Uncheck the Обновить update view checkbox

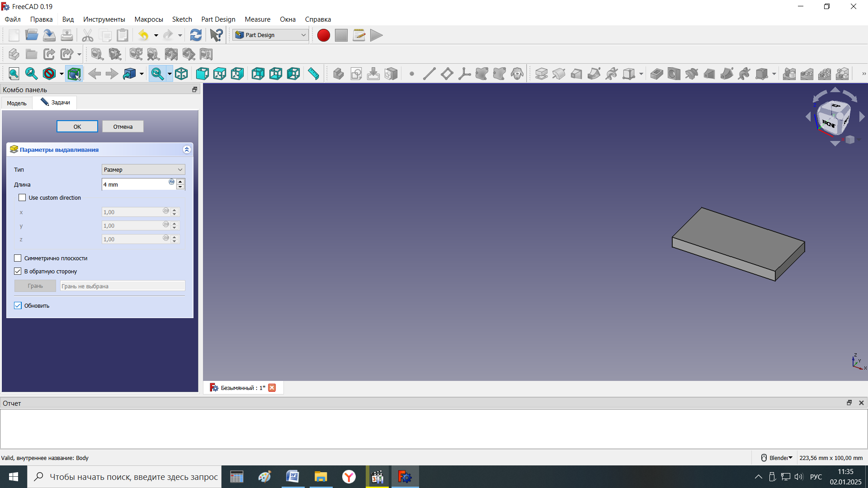[x=18, y=306]
